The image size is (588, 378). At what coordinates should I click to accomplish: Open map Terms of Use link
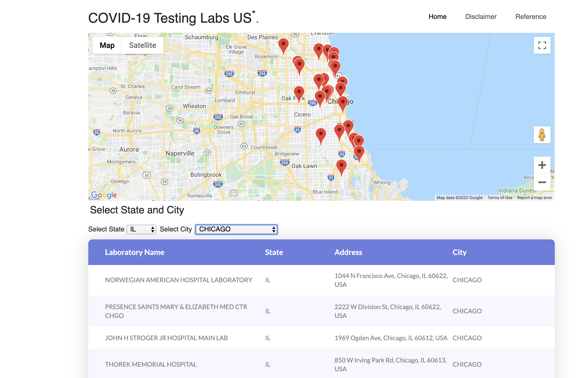[500, 198]
